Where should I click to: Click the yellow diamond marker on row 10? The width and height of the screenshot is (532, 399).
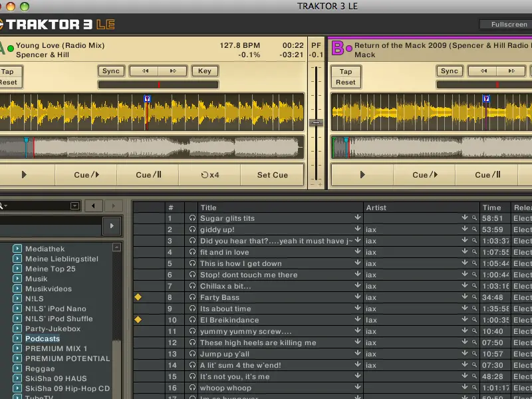[x=138, y=320]
